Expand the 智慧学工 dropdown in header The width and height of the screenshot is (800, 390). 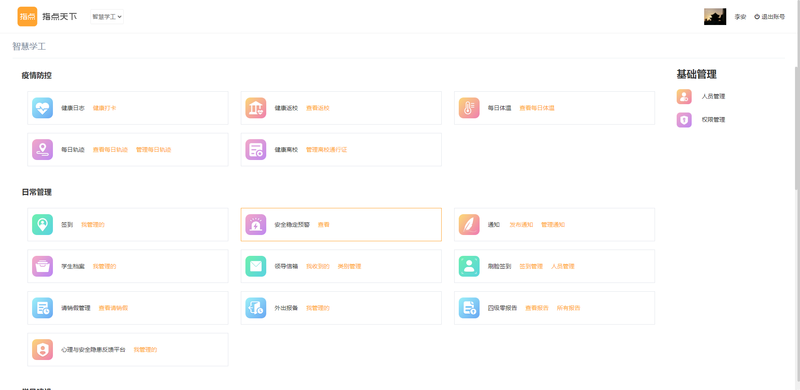click(x=107, y=16)
